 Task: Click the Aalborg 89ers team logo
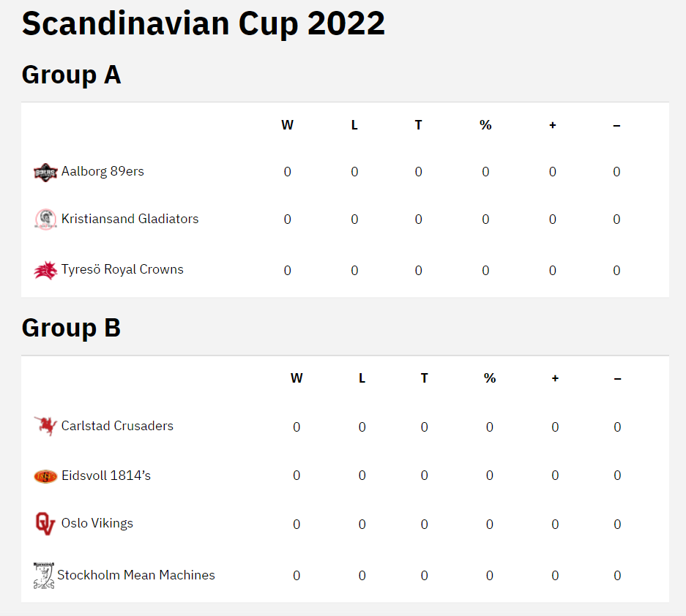(x=45, y=172)
